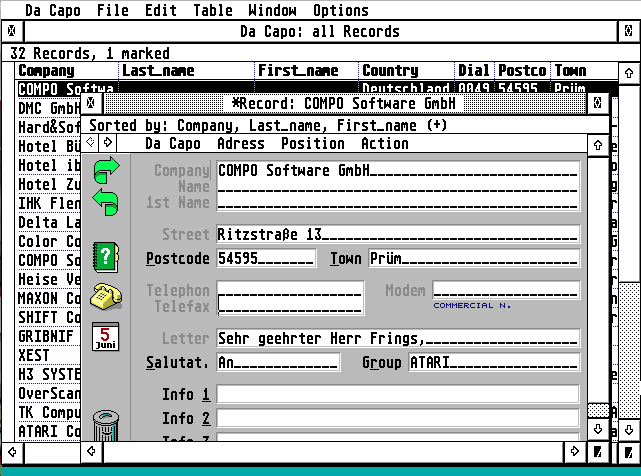This screenshot has height=476, width=641.
Task: Click the green forward arrow icon
Action: point(106,169)
